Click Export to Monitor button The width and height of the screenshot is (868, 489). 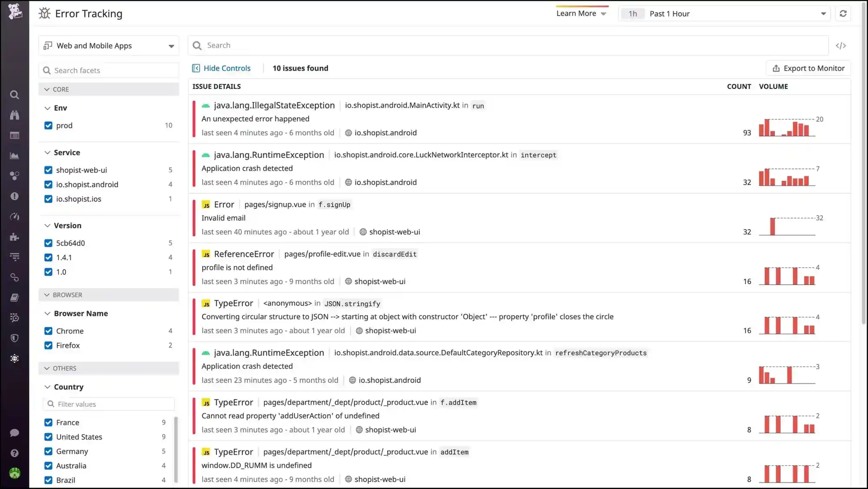pyautogui.click(x=808, y=68)
